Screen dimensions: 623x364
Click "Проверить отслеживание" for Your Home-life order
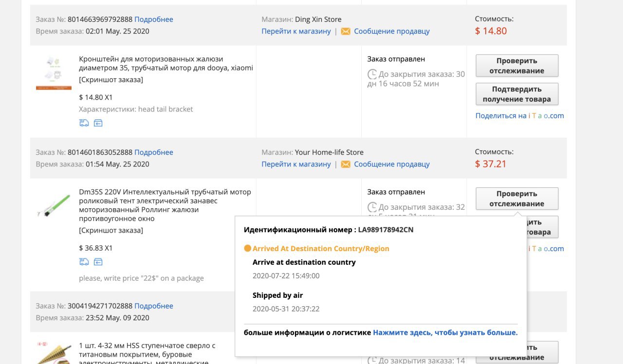[x=517, y=199]
